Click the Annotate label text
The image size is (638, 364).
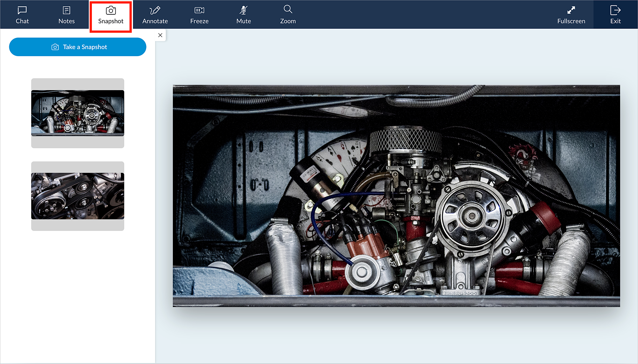155,21
